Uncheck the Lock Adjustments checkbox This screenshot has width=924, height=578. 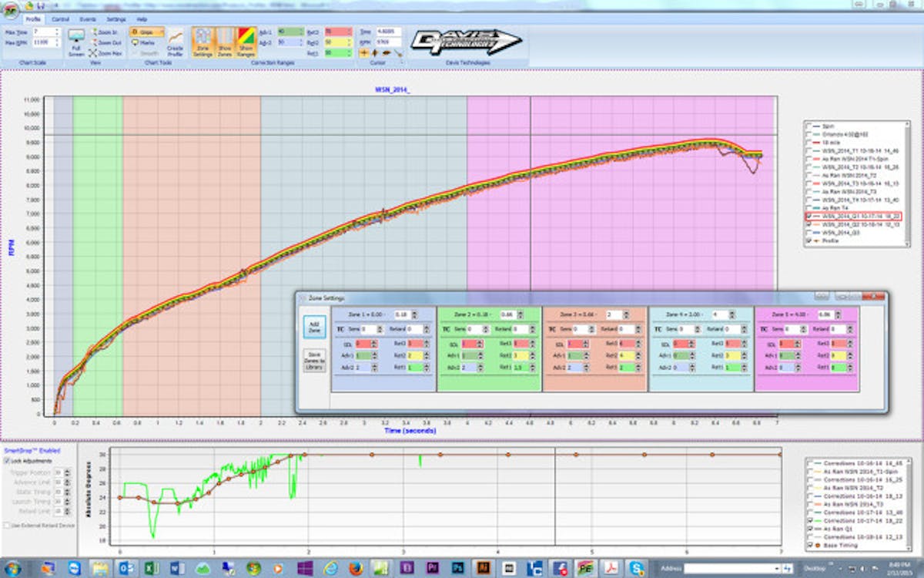[7, 459]
